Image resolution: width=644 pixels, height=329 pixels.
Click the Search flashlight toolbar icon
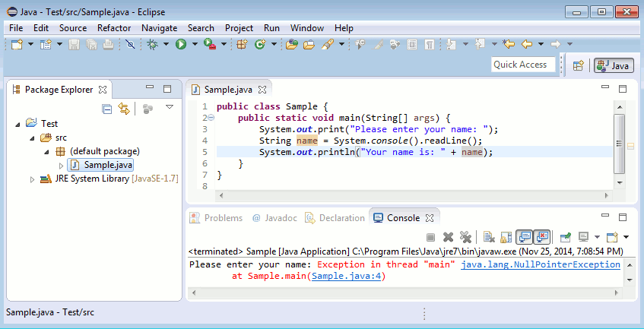click(x=328, y=44)
